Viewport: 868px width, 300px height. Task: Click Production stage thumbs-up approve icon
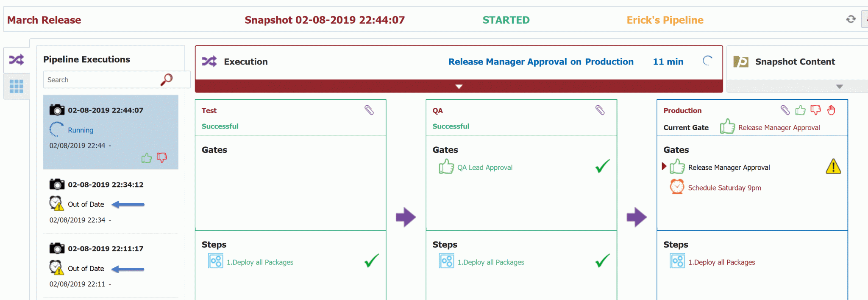point(800,110)
